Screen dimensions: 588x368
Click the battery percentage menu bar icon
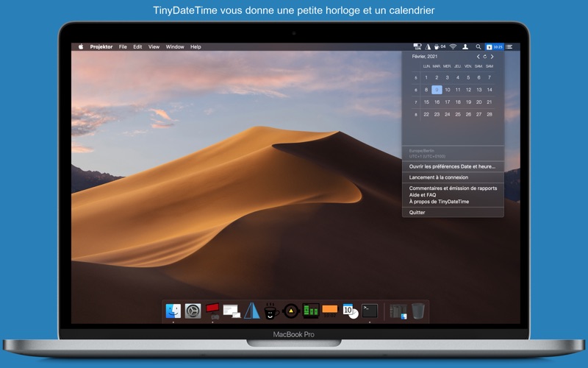tap(417, 46)
